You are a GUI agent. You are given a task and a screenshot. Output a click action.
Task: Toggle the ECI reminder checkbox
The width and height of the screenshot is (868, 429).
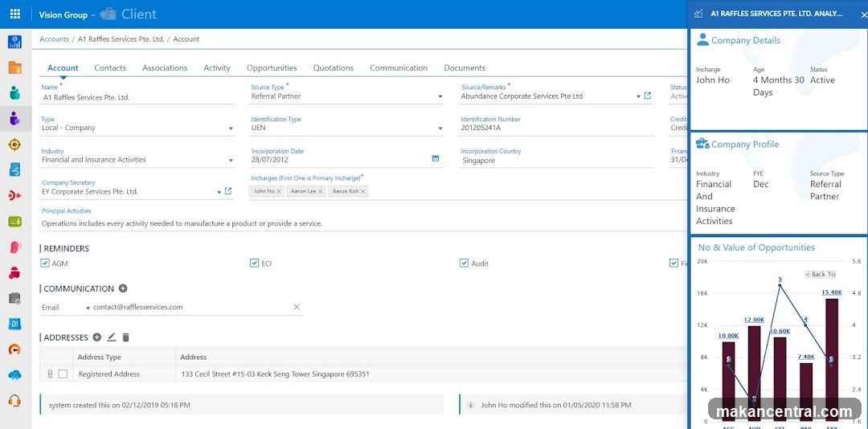pyautogui.click(x=255, y=263)
